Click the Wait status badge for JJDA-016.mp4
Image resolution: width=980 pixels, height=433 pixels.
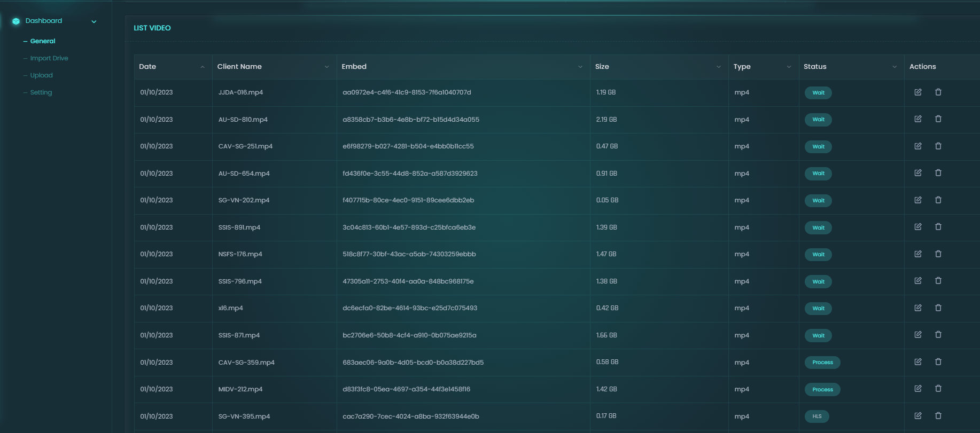click(818, 93)
